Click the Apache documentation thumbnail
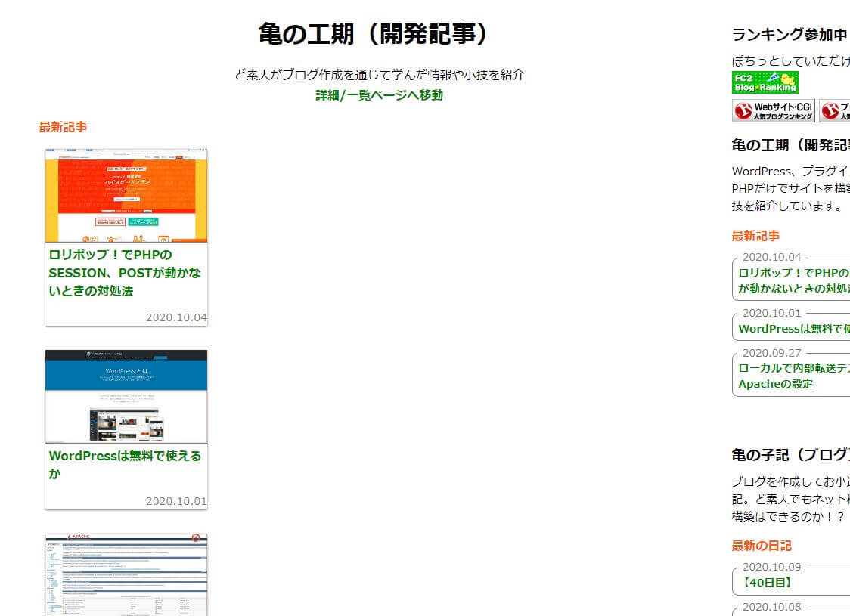The height and width of the screenshot is (616, 850). pos(126,576)
